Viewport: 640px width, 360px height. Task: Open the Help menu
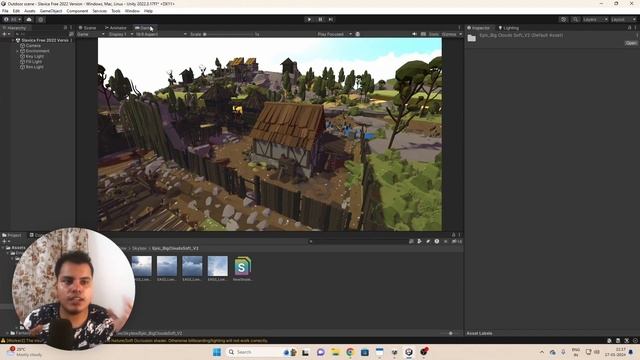click(148, 11)
